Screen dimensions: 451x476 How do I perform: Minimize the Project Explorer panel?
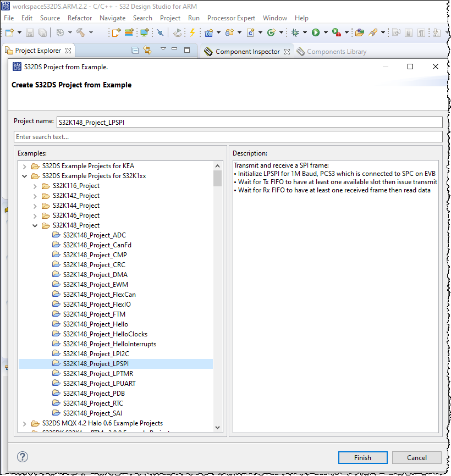pos(174,48)
